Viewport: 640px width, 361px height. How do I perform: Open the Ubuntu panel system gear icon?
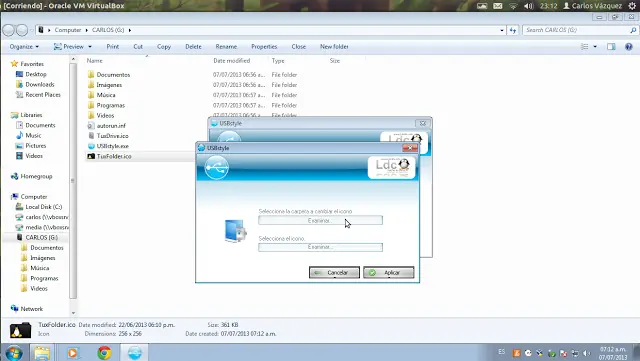click(632, 6)
